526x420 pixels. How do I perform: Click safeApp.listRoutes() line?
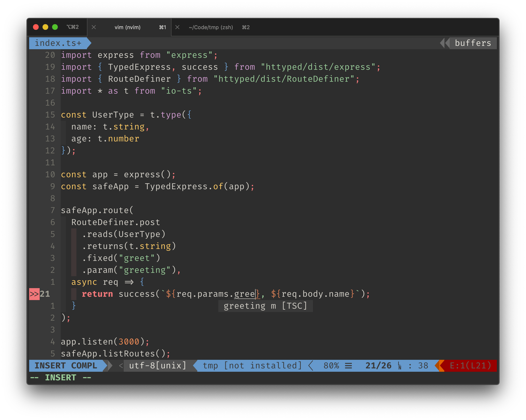(115, 354)
